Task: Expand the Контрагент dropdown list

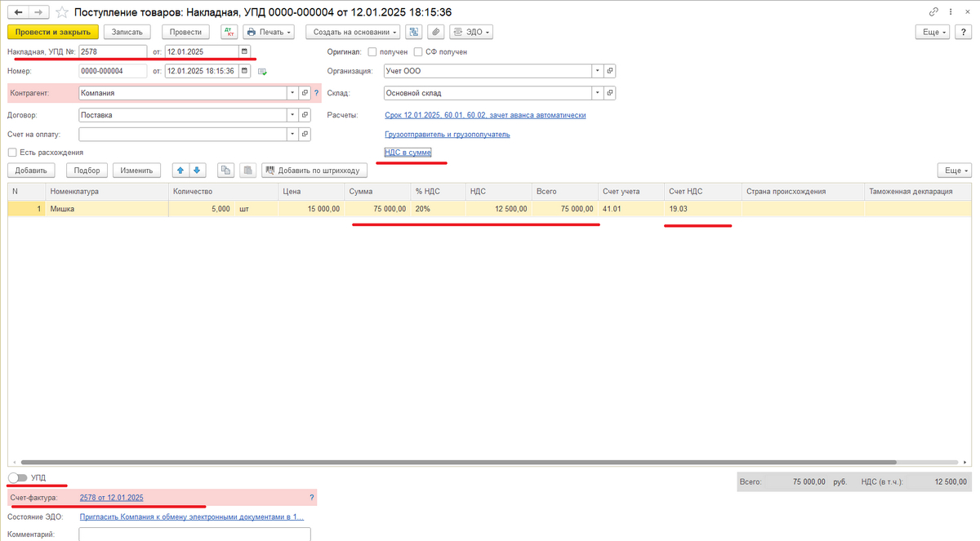Action: point(292,93)
